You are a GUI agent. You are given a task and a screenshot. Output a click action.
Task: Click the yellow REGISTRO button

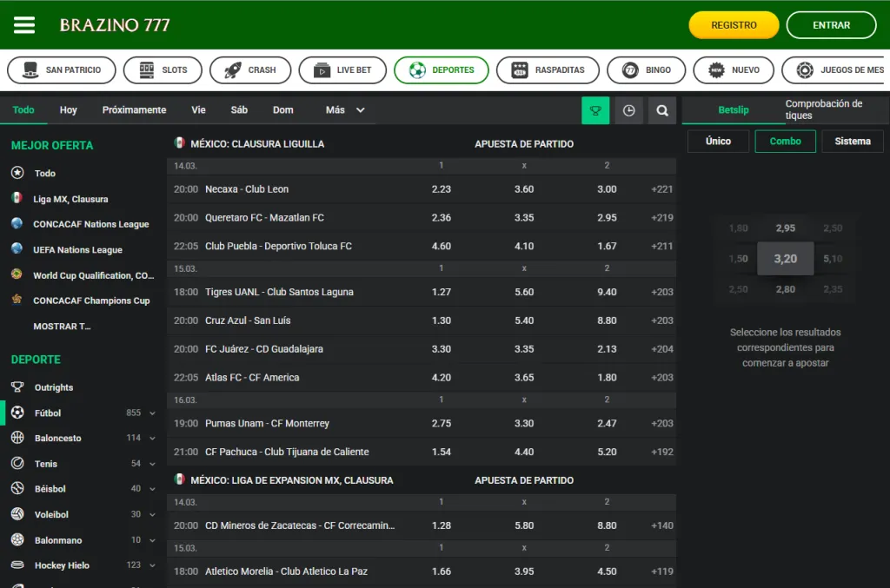click(734, 25)
